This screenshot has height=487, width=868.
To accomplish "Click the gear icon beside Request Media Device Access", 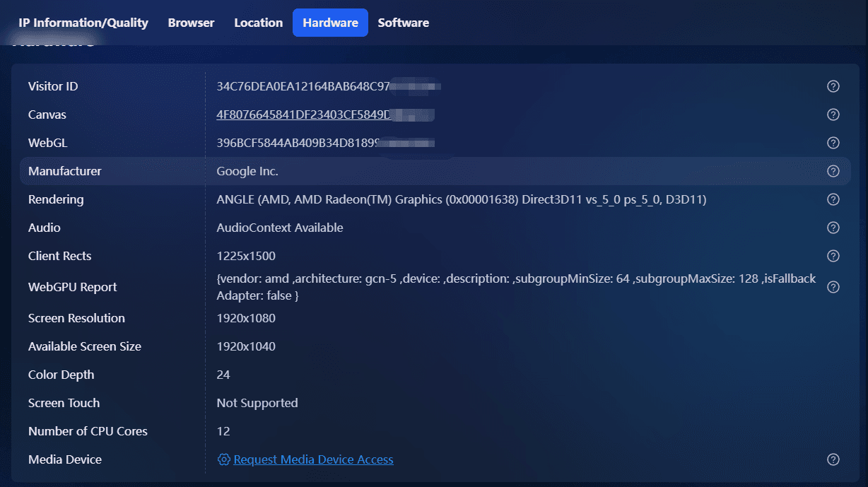I will [x=223, y=459].
